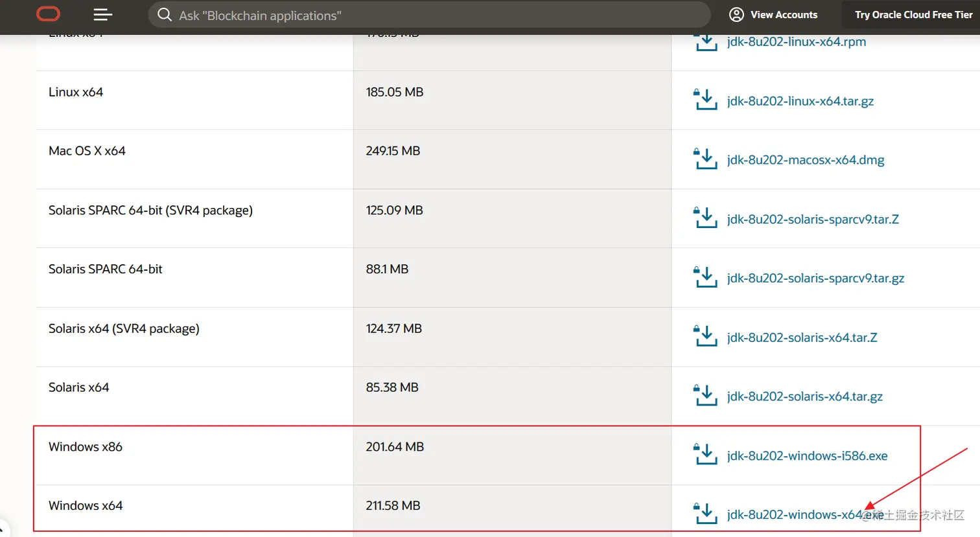Click download icon for windows-i586.exe
Viewport: 980px width, 537px height.
click(x=705, y=455)
